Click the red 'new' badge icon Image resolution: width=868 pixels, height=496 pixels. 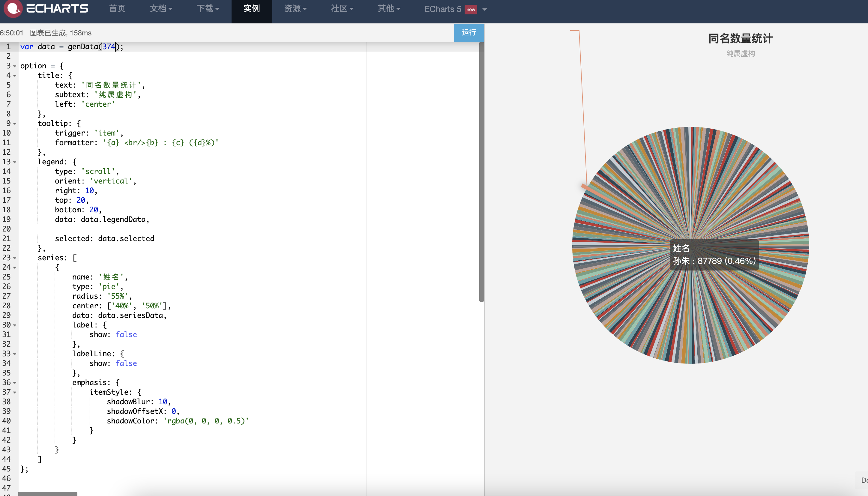tap(471, 10)
